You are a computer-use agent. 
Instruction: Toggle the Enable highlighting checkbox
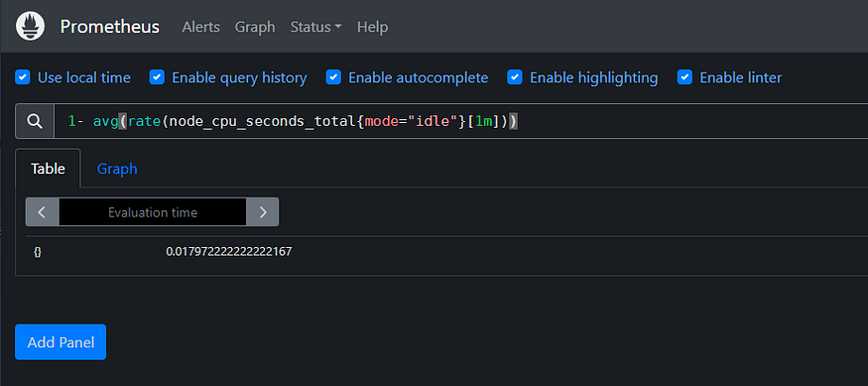click(x=515, y=77)
